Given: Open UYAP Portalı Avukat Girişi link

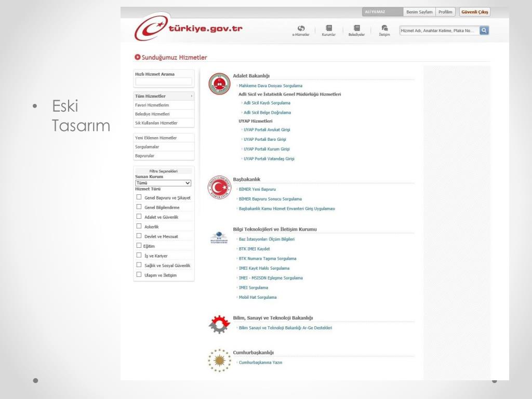Looking at the screenshot, I should pyautogui.click(x=267, y=129).
